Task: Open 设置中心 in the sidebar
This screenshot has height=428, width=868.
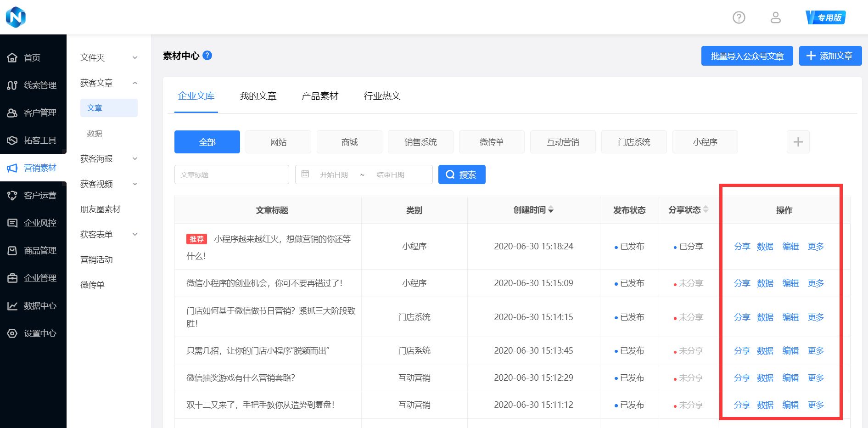Action: tap(33, 333)
